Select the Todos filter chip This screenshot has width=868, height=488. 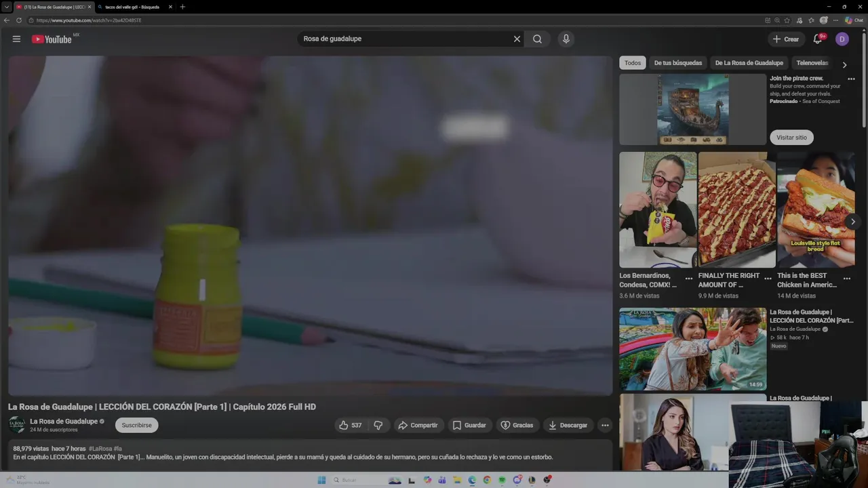click(x=633, y=63)
